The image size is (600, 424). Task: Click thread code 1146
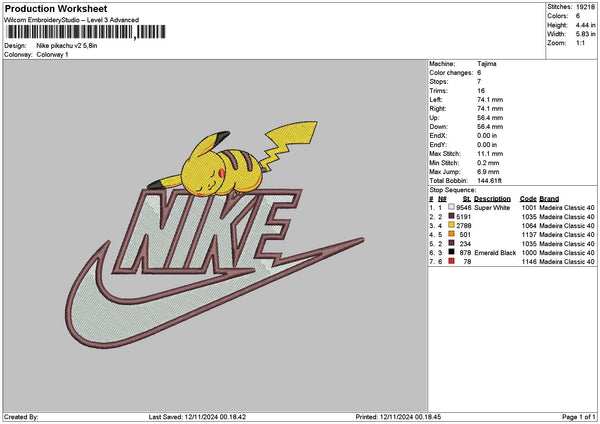(529, 262)
